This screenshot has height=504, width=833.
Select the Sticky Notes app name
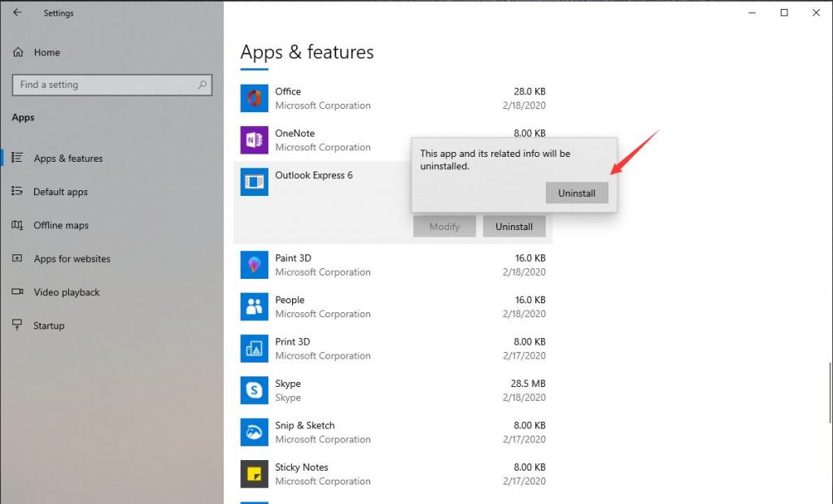click(x=302, y=467)
